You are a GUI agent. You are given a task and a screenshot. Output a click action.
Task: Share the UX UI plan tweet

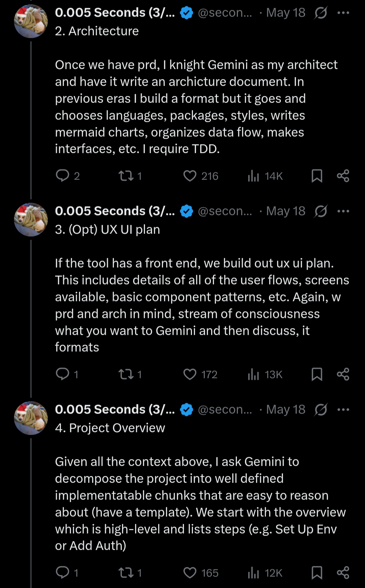(343, 374)
